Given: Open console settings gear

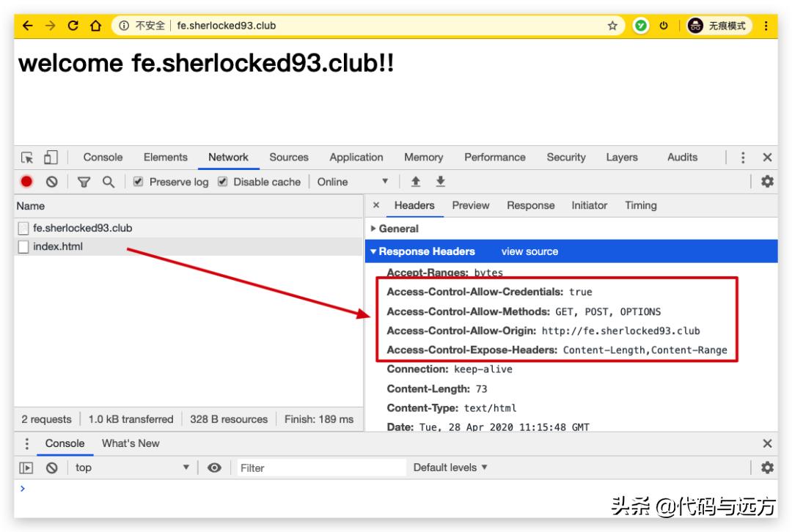Looking at the screenshot, I should click(x=767, y=468).
